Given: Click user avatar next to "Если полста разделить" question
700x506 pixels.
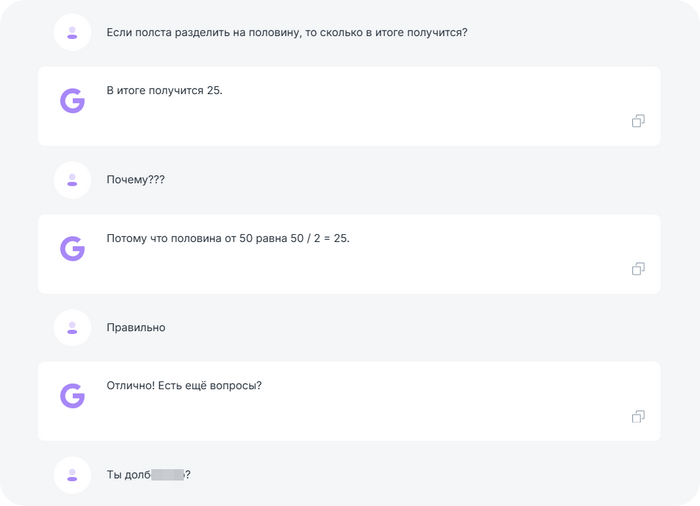Looking at the screenshot, I should click(72, 32).
